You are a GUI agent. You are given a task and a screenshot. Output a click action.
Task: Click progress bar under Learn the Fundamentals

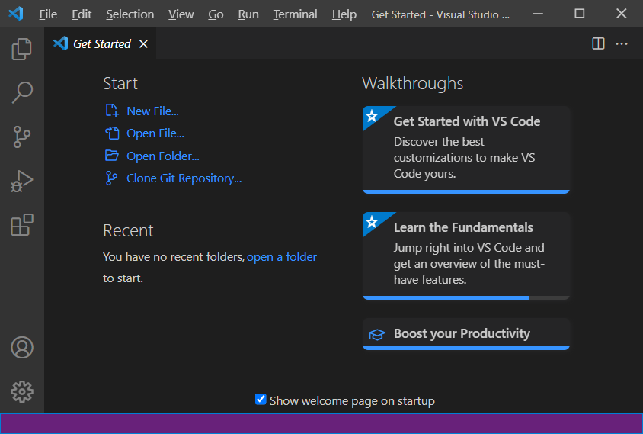tap(466, 298)
